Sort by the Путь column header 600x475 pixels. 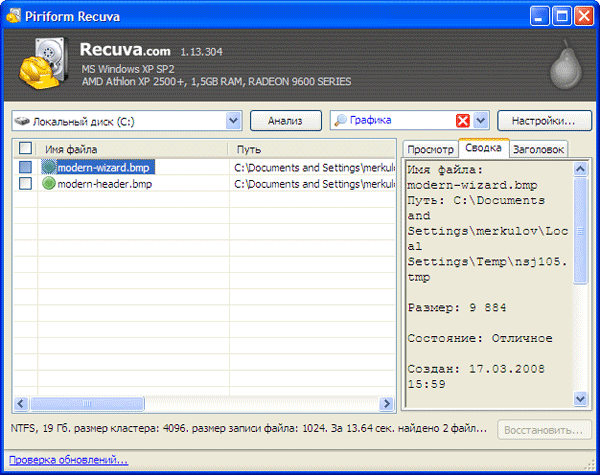click(312, 149)
